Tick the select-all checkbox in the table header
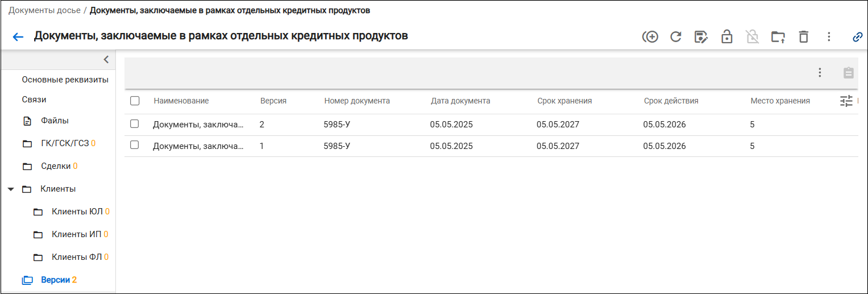The height and width of the screenshot is (294, 868). (x=135, y=101)
